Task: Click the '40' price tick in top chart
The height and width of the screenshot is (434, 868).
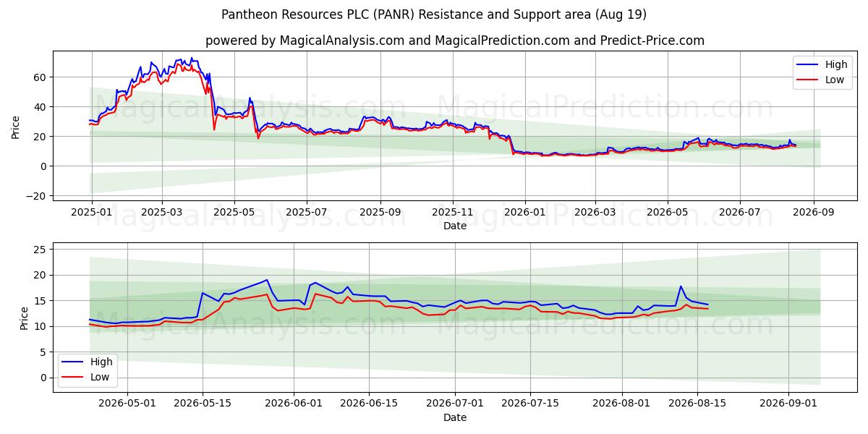Action: (41, 107)
